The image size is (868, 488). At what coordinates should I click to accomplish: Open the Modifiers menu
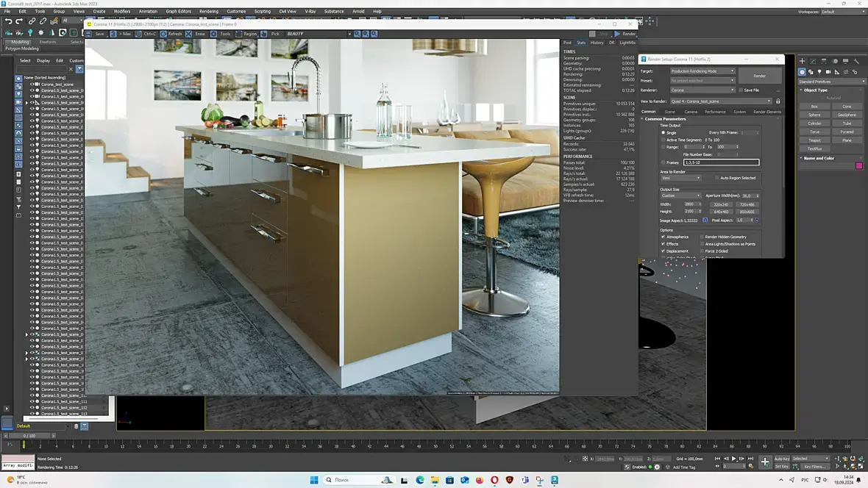122,12
